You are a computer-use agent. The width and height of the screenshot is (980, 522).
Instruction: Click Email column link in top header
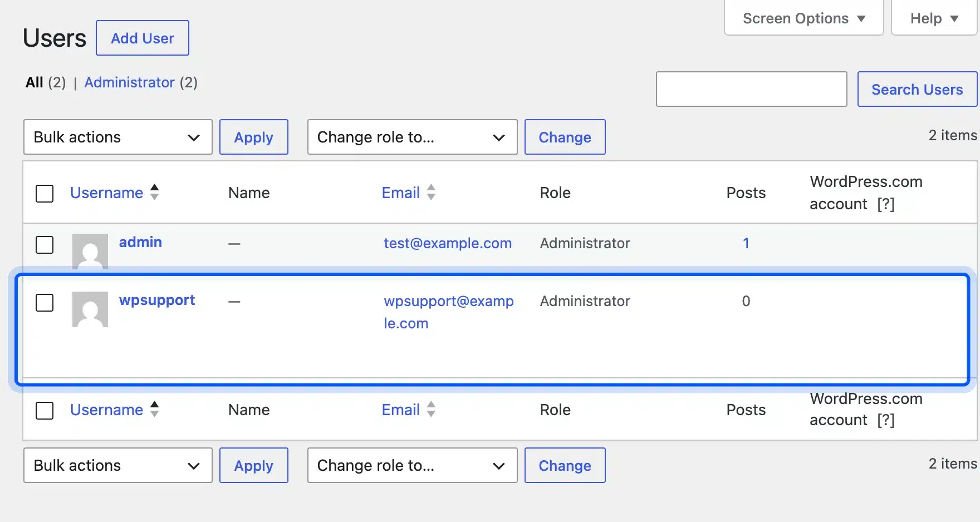click(401, 193)
